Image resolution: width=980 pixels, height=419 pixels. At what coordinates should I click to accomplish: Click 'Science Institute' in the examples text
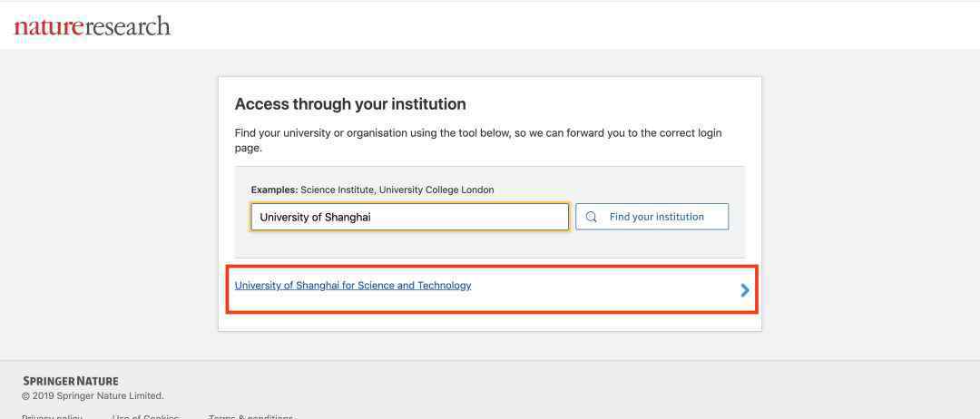[x=337, y=190]
